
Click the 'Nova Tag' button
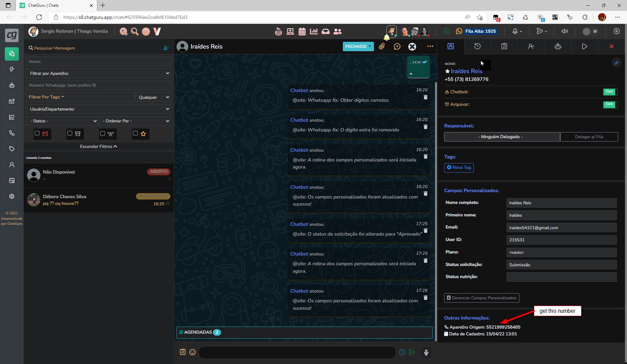pos(459,168)
